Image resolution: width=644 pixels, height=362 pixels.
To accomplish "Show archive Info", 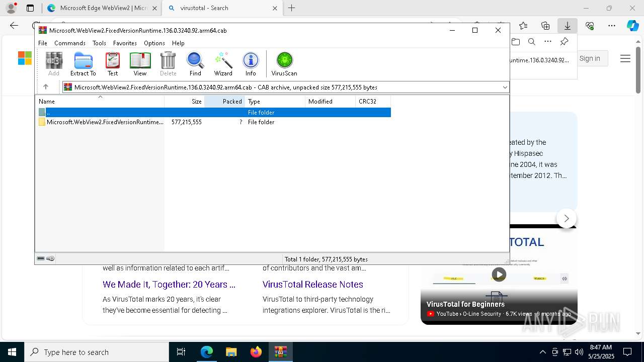I will pyautogui.click(x=251, y=64).
